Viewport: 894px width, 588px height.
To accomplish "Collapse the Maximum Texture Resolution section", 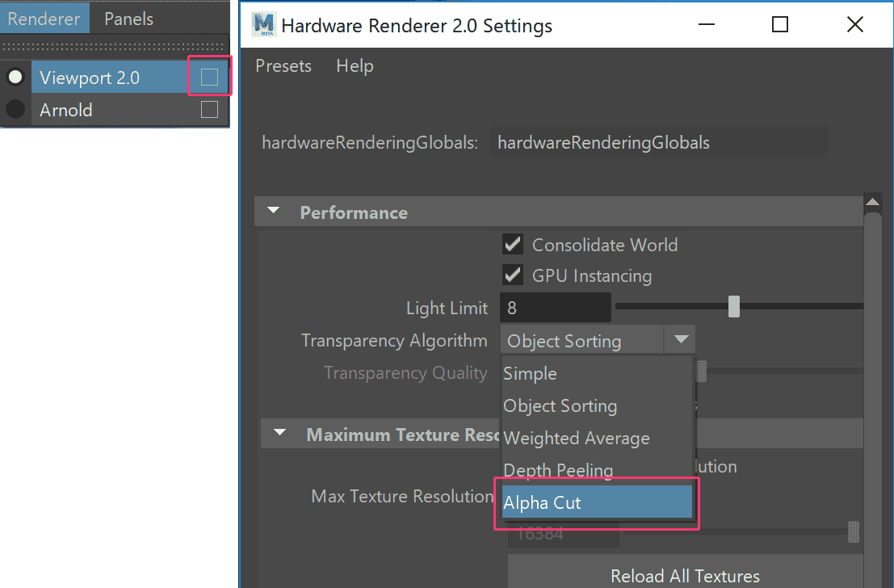I will [x=279, y=433].
